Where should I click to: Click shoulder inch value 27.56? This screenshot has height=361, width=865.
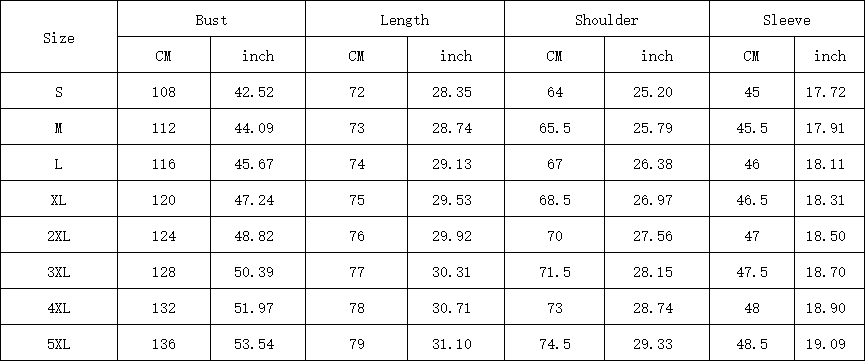(653, 236)
